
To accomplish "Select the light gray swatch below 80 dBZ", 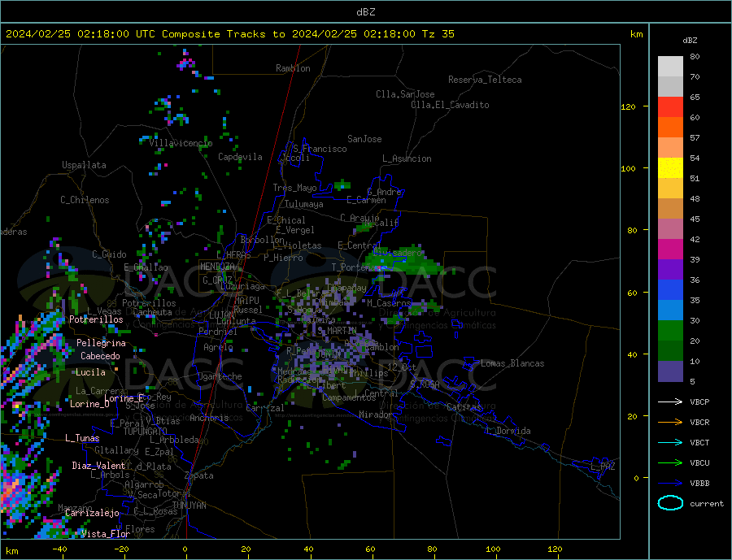I will [670, 67].
